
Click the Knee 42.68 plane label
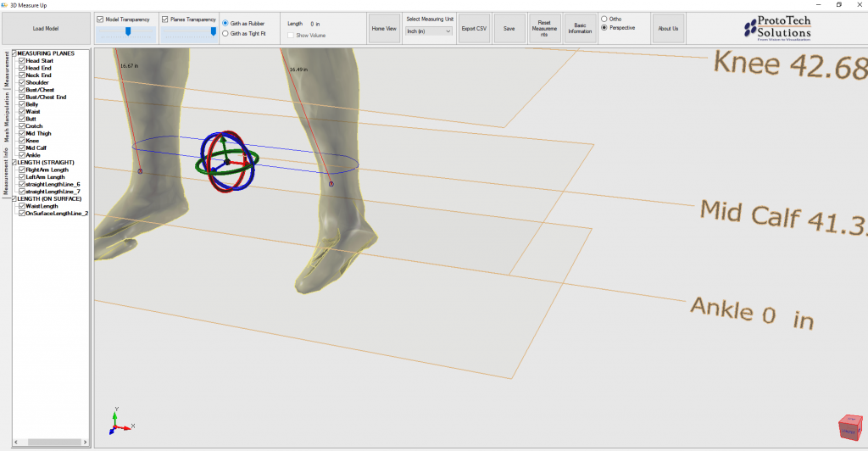(x=791, y=64)
